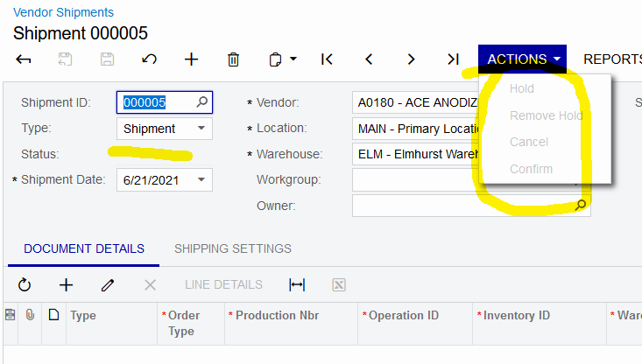This screenshot has height=364, width=642.
Task: Go to the next record
Action: [411, 59]
